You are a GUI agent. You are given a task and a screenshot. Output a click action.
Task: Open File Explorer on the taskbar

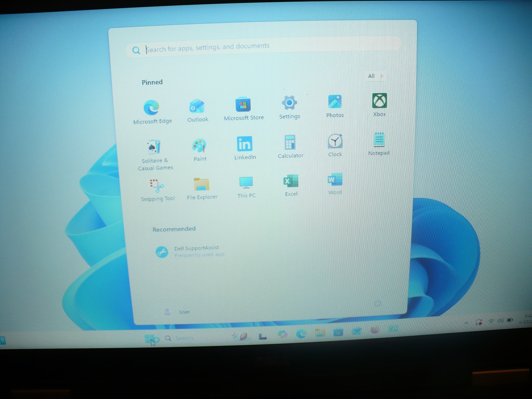tap(320, 333)
